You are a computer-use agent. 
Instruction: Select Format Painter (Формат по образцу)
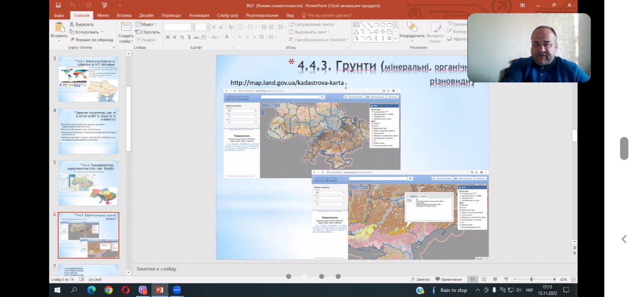coord(92,40)
